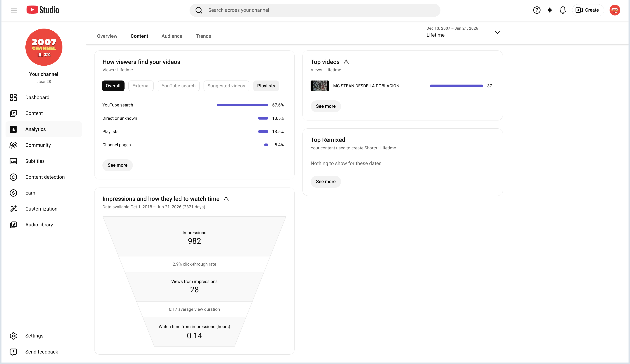The image size is (630, 364).
Task: Click the Earn dollar icon
Action: [13, 193]
